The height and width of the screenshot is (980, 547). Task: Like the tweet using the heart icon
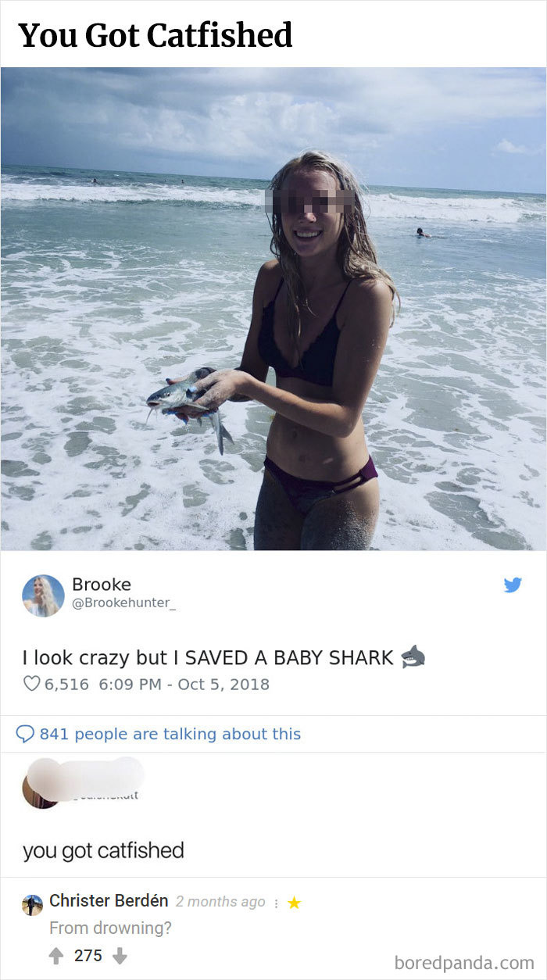(30, 683)
